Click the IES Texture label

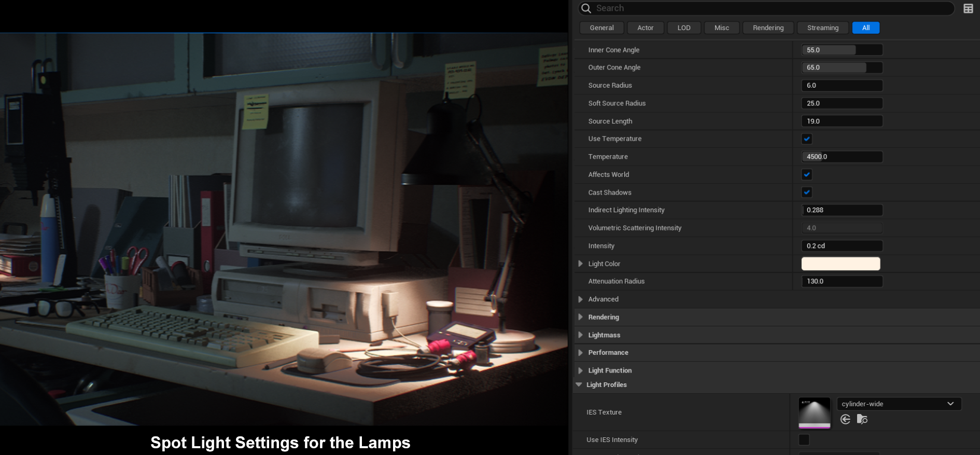pyautogui.click(x=604, y=412)
